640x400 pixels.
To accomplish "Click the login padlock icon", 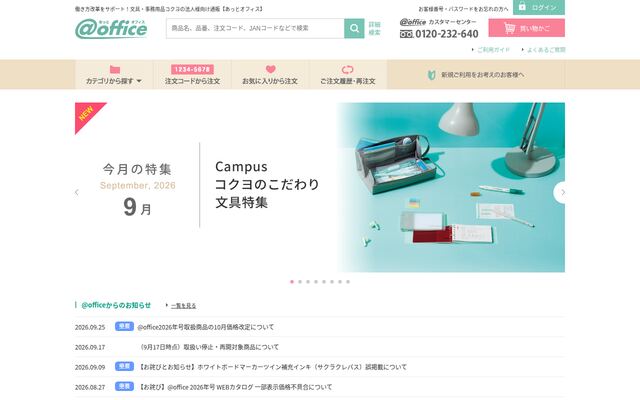I will click(x=522, y=6).
